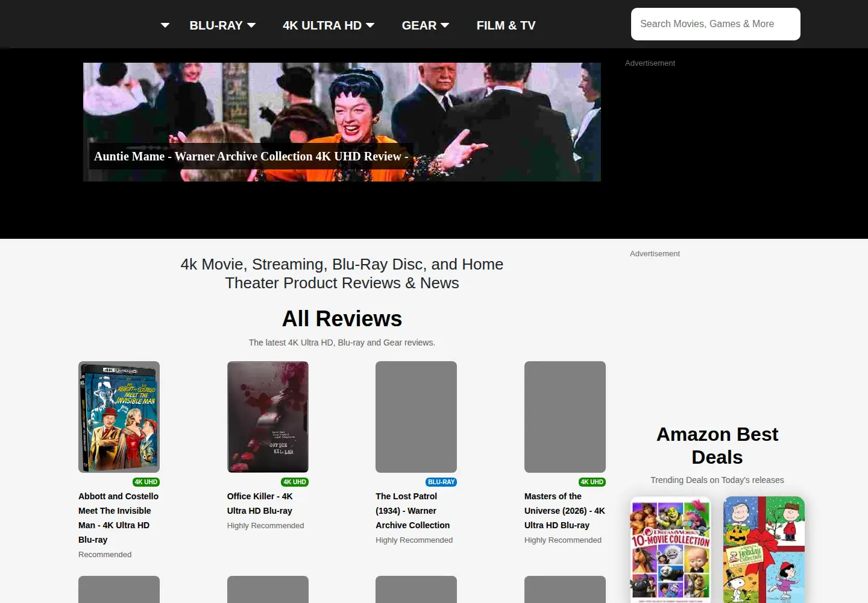The height and width of the screenshot is (603, 868).
Task: Open the FILM & TV section
Action: (506, 25)
